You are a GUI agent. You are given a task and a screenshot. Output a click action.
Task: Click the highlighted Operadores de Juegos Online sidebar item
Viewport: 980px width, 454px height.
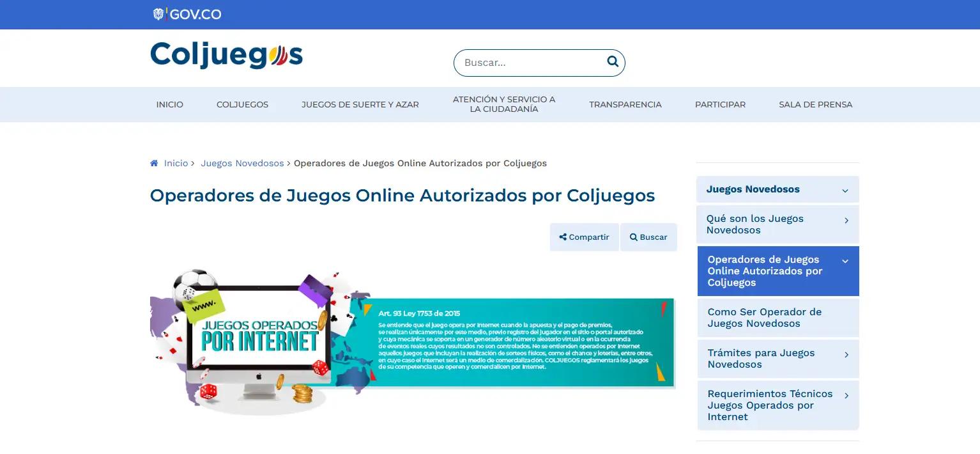[x=778, y=271]
